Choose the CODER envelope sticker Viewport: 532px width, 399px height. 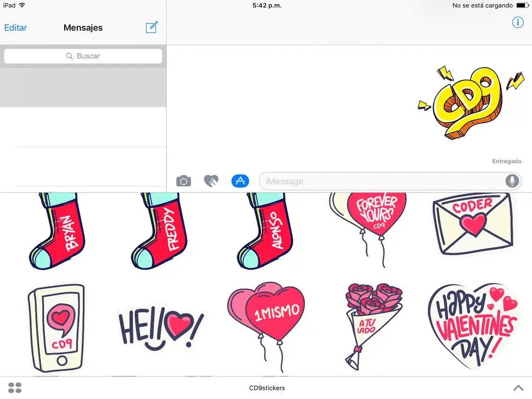point(473,224)
